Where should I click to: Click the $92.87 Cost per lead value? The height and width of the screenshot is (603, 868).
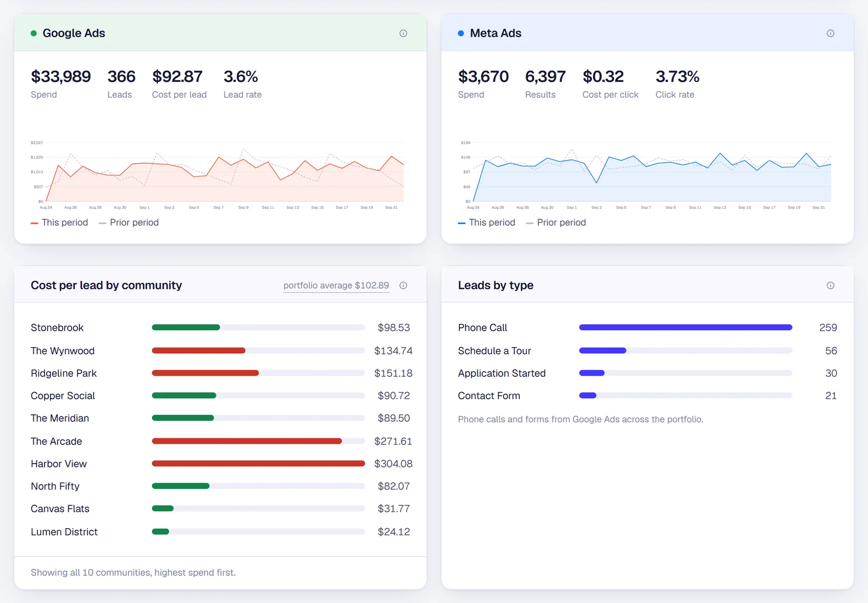pyautogui.click(x=177, y=76)
